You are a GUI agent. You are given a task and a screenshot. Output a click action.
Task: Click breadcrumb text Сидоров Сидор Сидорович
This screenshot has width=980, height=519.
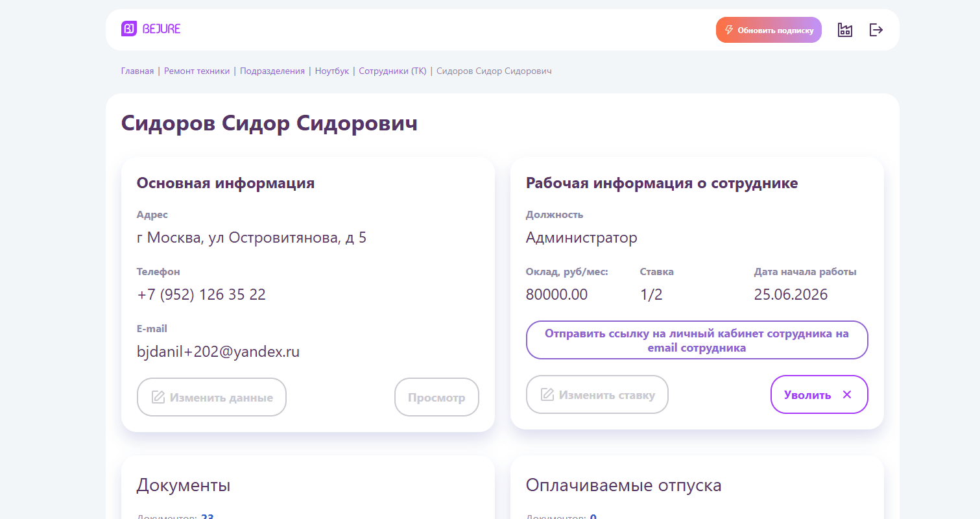494,71
